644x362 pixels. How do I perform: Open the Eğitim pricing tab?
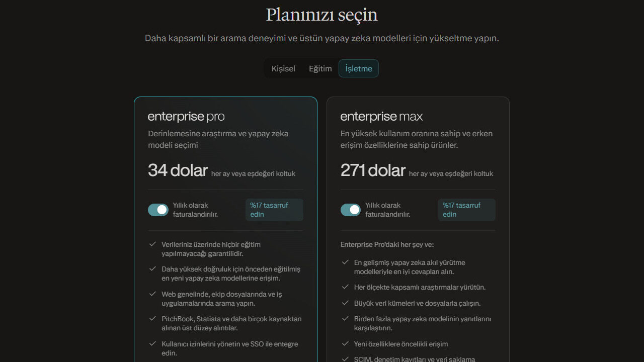point(320,68)
